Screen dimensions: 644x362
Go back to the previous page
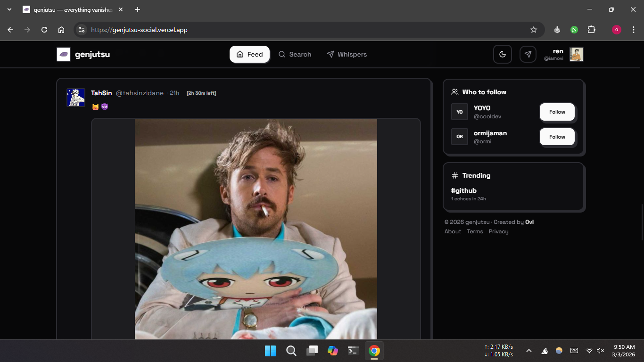10,30
